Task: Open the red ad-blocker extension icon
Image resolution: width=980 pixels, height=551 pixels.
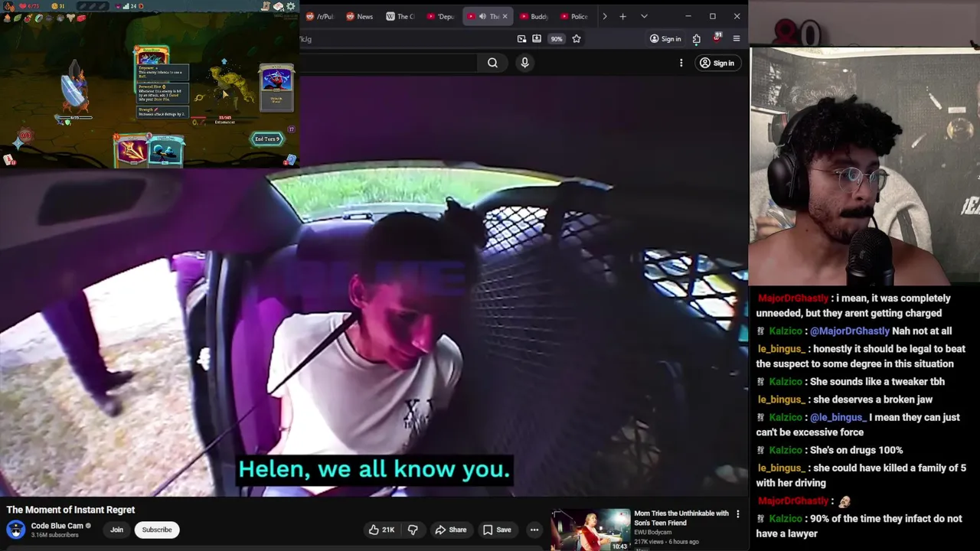Action: pyautogui.click(x=717, y=38)
